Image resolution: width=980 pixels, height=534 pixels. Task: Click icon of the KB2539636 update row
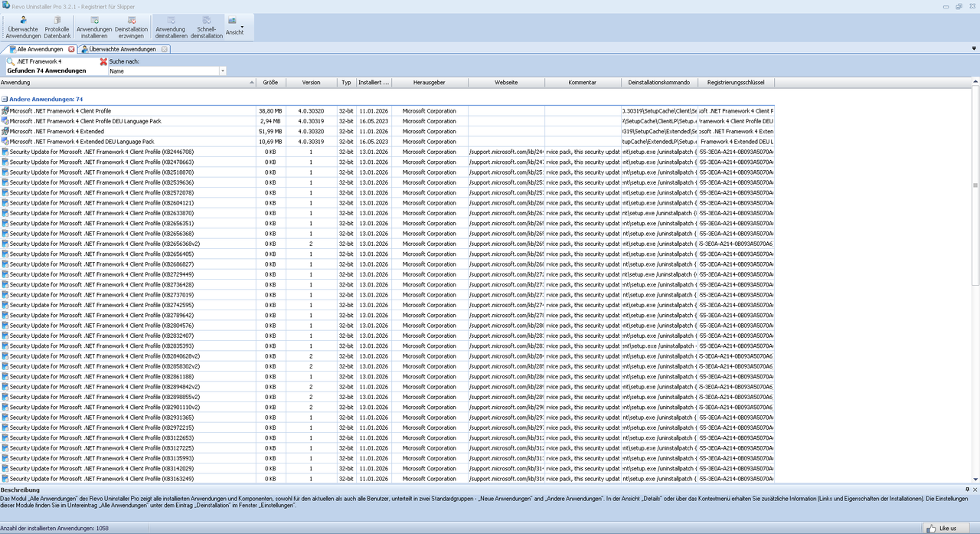[5, 182]
